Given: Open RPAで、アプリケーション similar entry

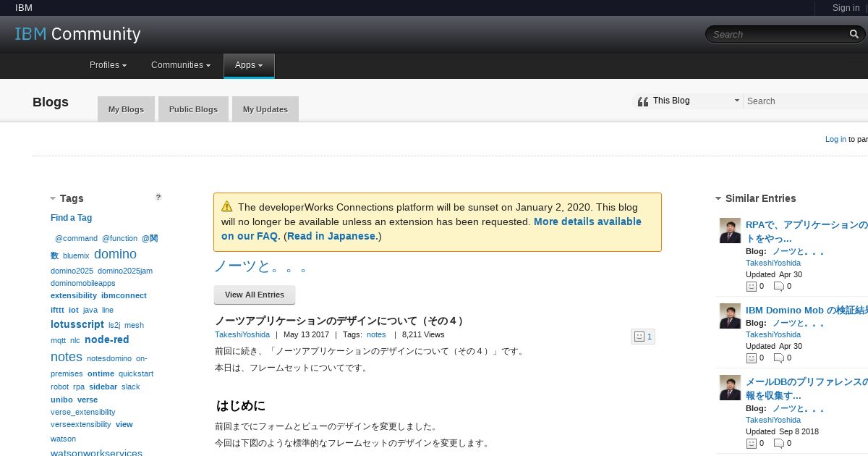Looking at the screenshot, I should tap(807, 232).
